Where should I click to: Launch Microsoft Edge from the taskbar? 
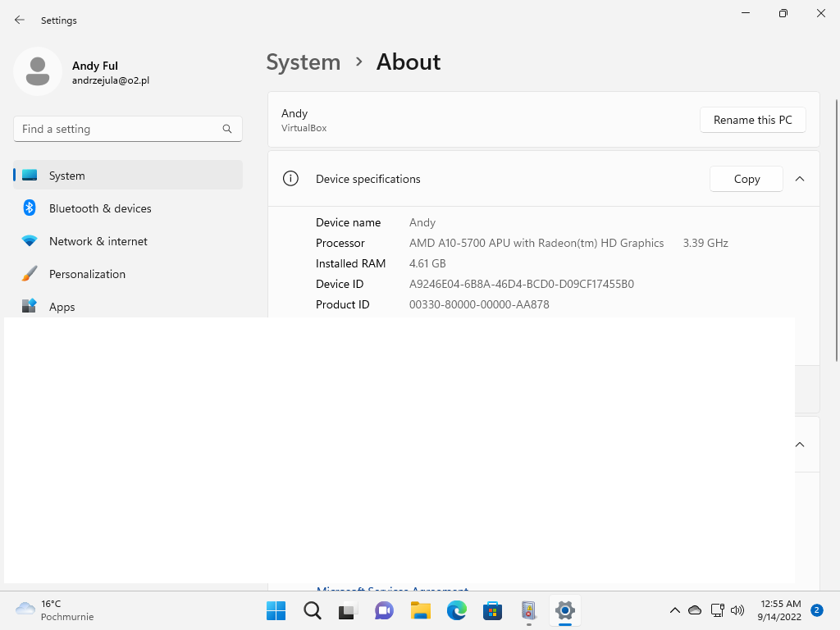456,610
